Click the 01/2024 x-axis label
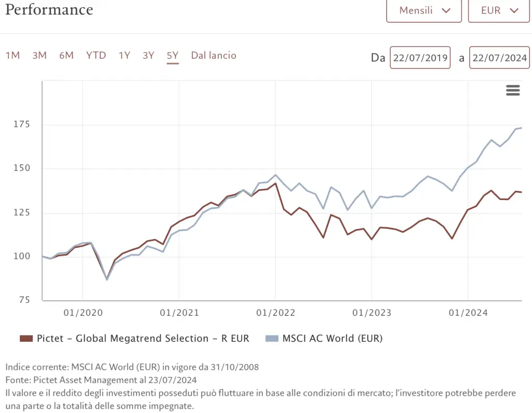 [468, 313]
